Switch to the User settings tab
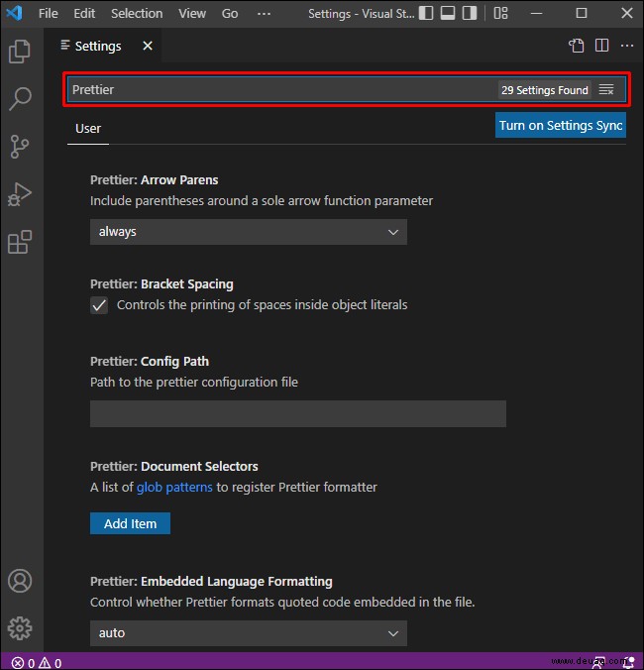644x670 pixels. [88, 129]
